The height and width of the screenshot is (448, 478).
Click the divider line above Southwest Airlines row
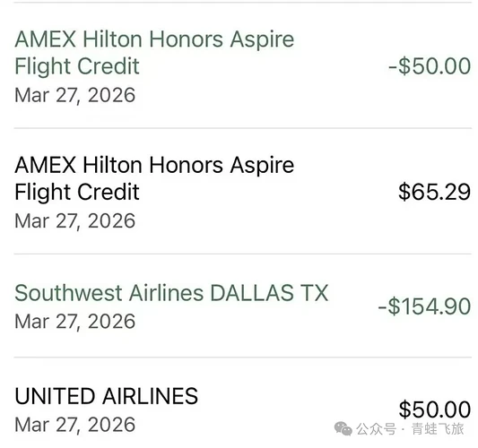(x=243, y=254)
